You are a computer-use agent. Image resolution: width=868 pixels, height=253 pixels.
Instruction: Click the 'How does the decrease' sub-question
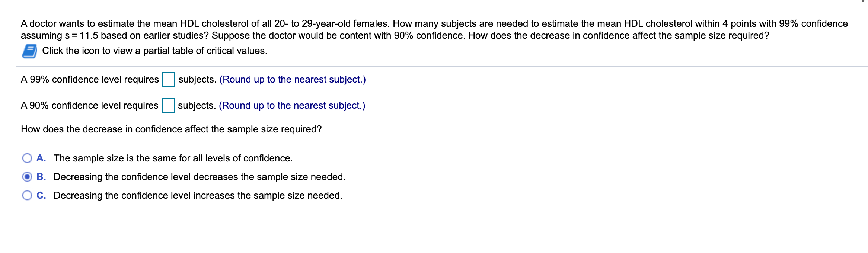171,129
